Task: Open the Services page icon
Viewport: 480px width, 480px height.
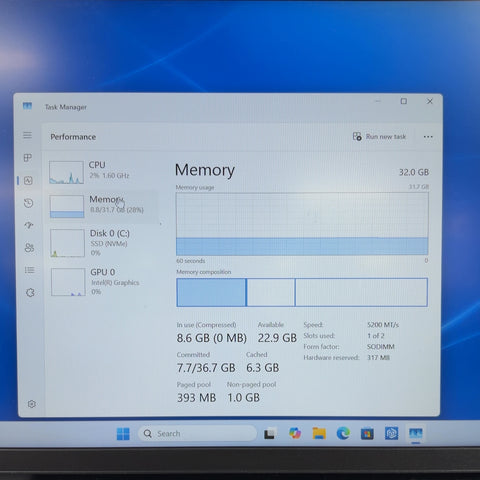Action: [x=30, y=293]
